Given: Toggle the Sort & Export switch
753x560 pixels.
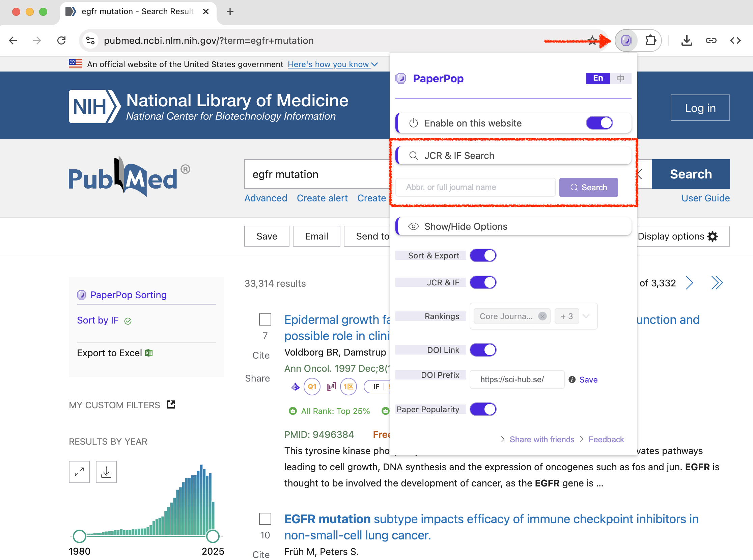Looking at the screenshot, I should point(483,255).
